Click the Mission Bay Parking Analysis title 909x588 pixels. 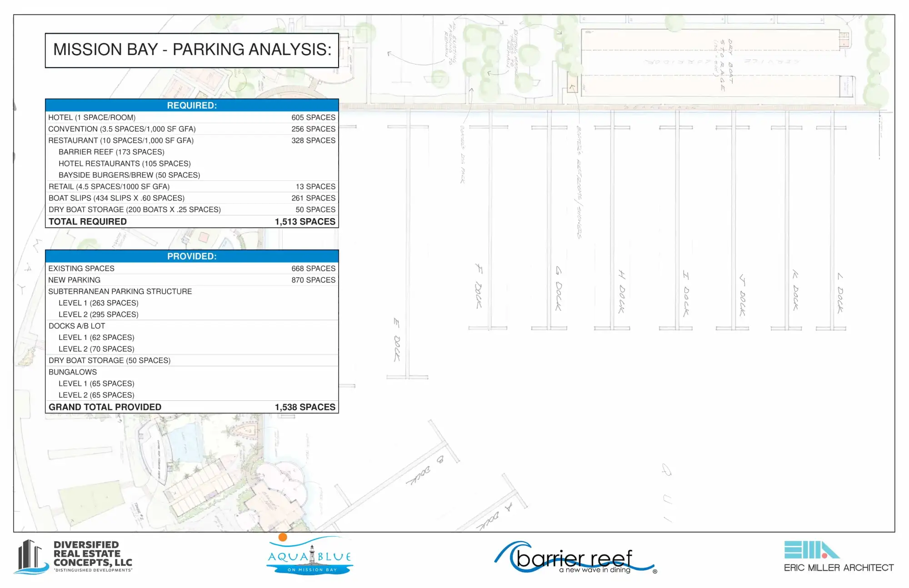pos(192,50)
